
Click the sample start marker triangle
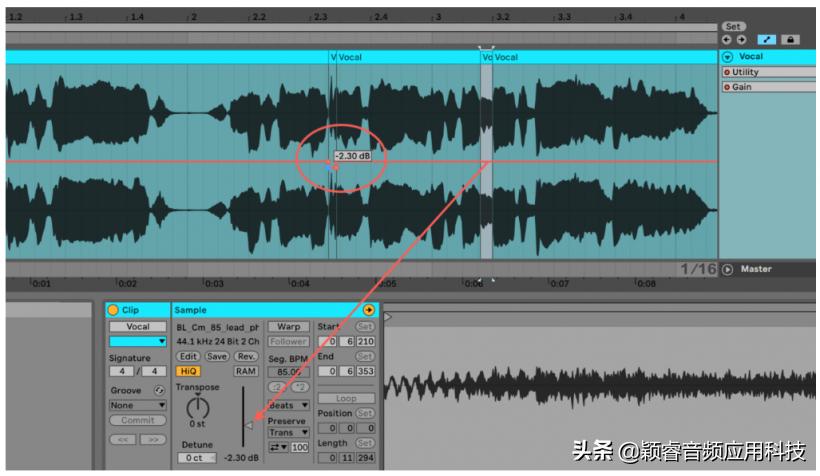click(388, 317)
